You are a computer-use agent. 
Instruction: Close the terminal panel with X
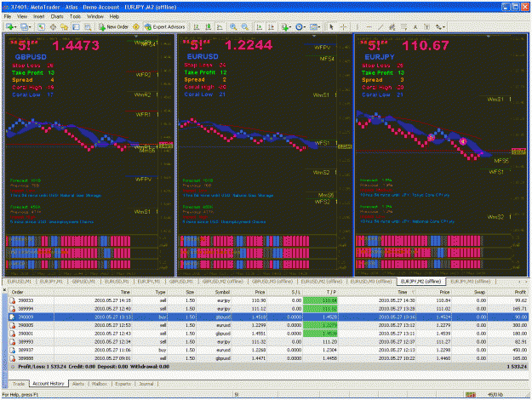pyautogui.click(x=4, y=289)
